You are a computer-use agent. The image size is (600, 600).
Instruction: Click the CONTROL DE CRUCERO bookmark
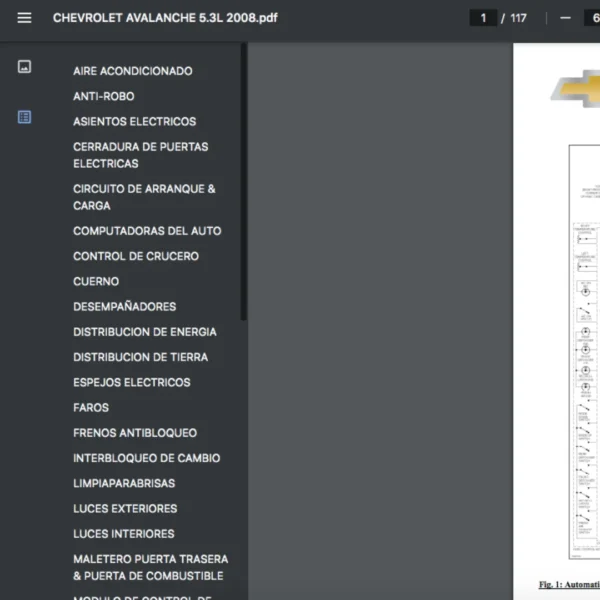click(x=135, y=256)
